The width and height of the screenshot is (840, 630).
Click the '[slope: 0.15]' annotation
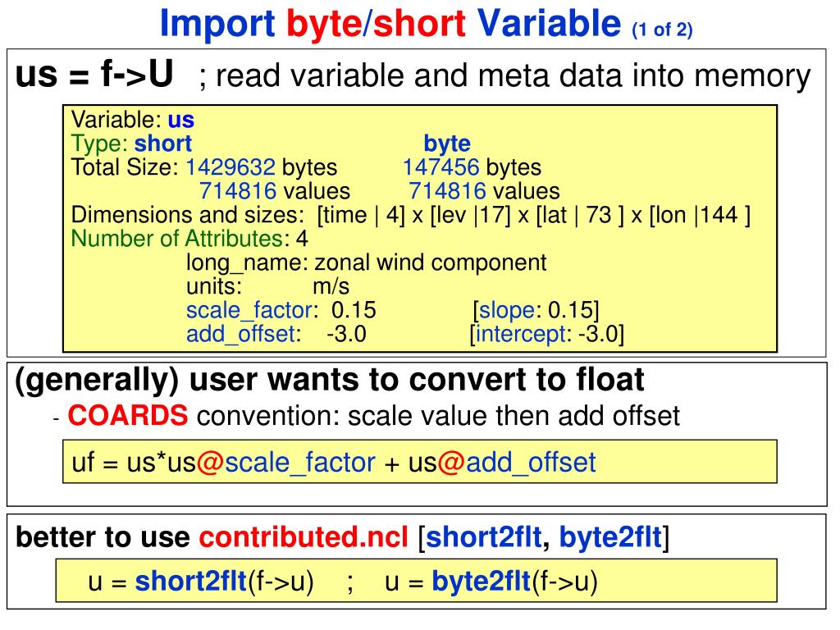536,311
